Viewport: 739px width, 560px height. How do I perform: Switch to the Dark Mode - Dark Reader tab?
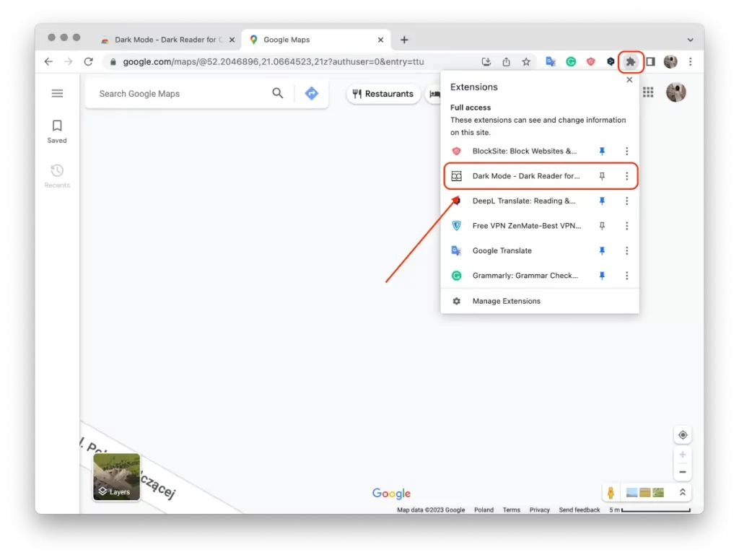click(165, 40)
